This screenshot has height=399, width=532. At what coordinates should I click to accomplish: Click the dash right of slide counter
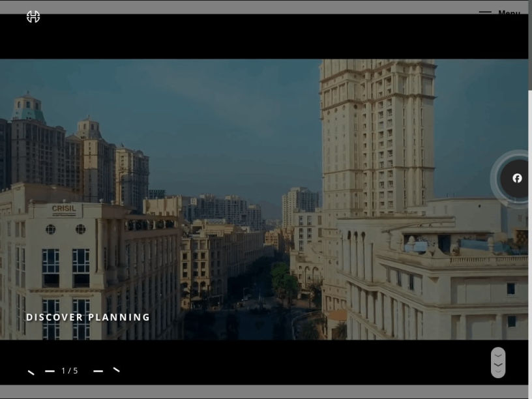tap(98, 371)
